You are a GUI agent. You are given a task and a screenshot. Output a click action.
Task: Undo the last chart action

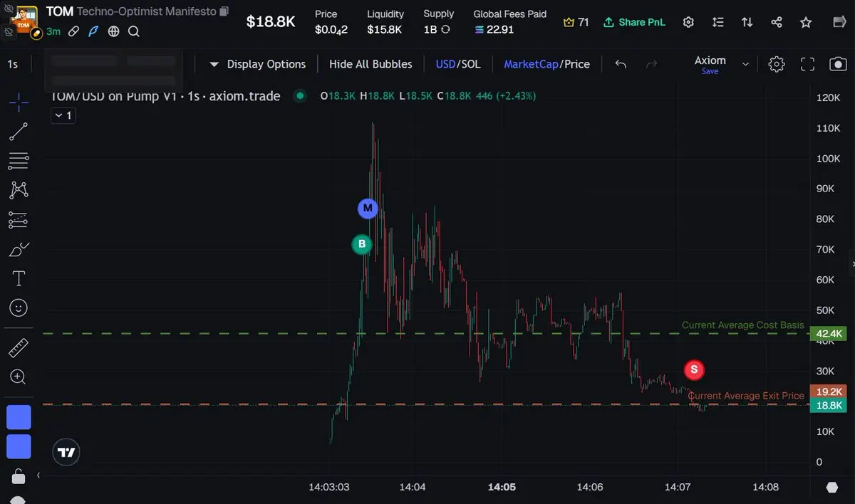621,64
